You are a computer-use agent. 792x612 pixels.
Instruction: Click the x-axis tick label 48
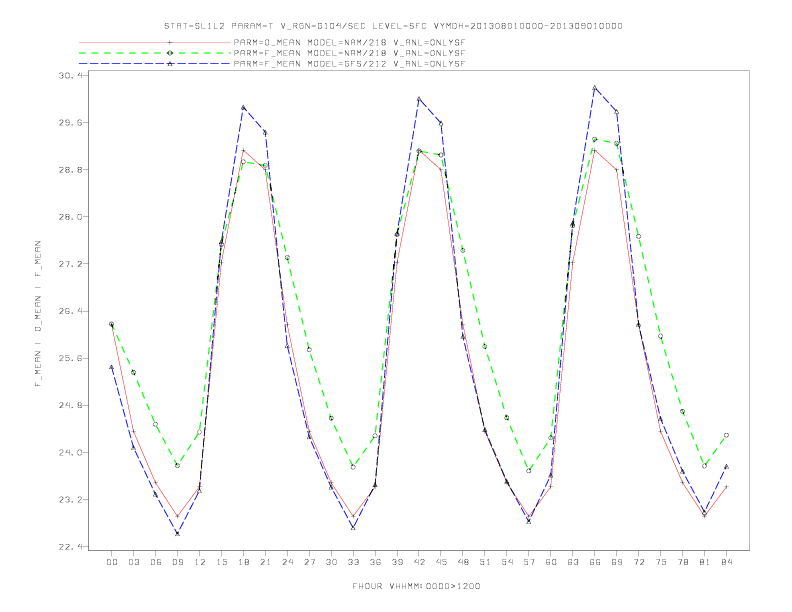coord(463,562)
